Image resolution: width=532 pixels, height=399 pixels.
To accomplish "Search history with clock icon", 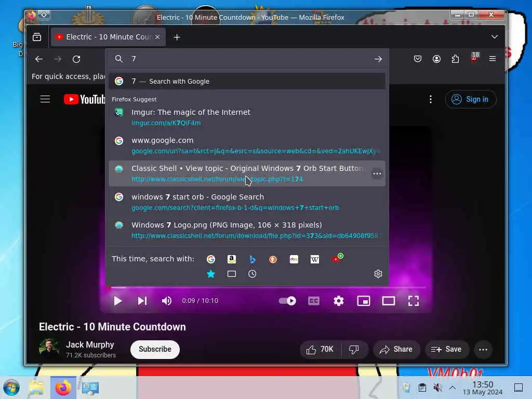I will click(x=252, y=274).
